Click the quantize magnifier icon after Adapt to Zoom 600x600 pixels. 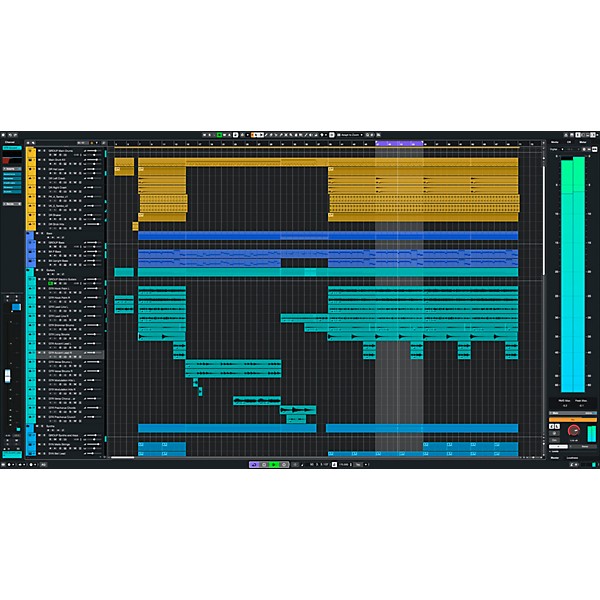point(367,135)
